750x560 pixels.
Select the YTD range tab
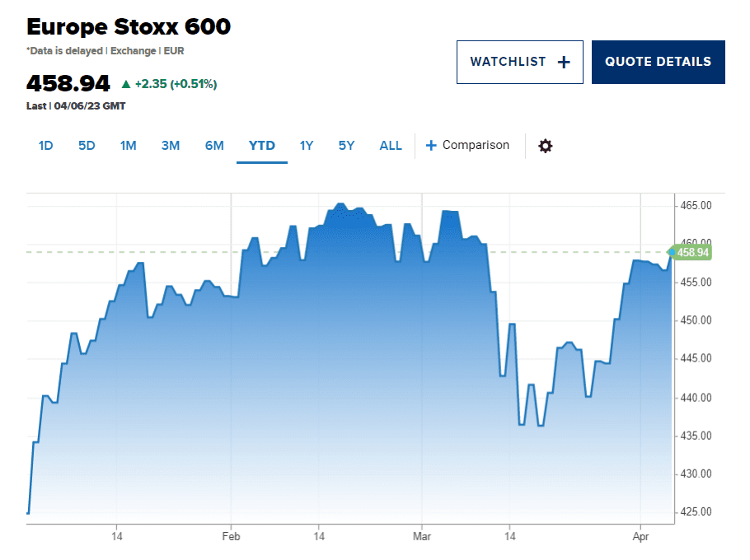click(262, 146)
